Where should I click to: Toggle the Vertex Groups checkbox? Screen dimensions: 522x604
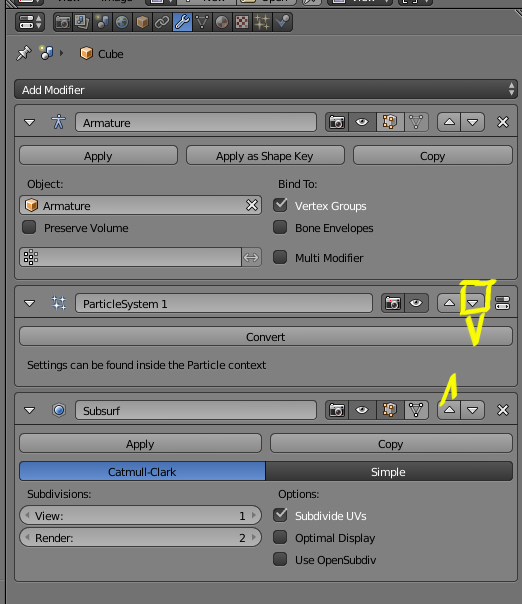[280, 205]
